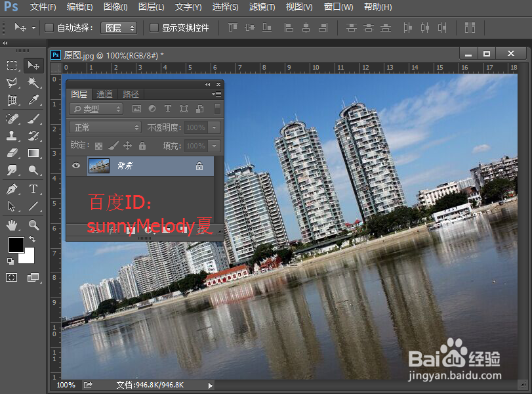The image size is (532, 394).
Task: Select the Healing Brush tool
Action: pyautogui.click(x=12, y=119)
